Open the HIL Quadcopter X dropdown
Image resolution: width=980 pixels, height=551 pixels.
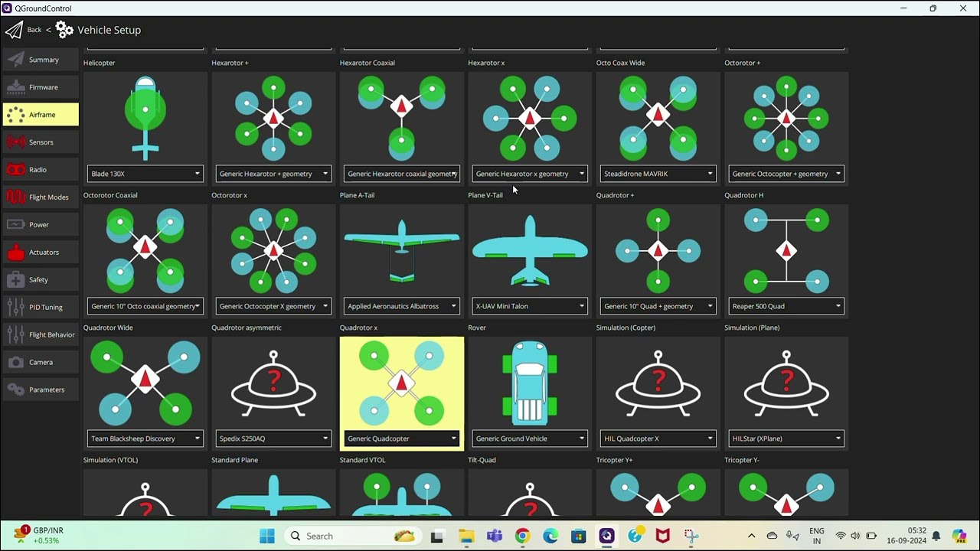(658, 439)
